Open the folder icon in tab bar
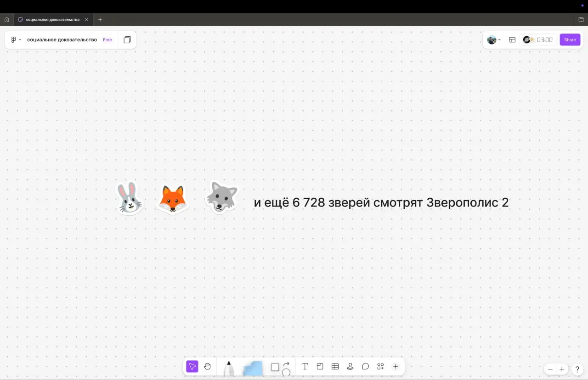This screenshot has width=588, height=380. (x=581, y=20)
